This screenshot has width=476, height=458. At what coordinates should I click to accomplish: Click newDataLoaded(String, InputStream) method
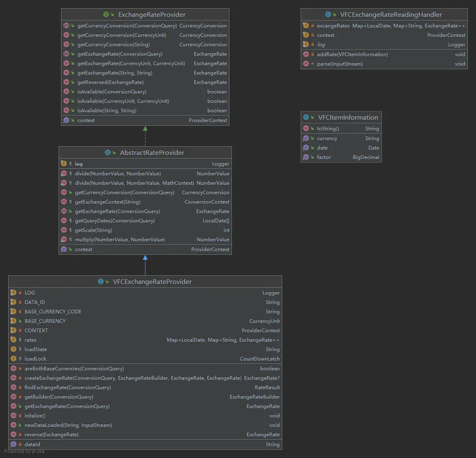coord(145,425)
